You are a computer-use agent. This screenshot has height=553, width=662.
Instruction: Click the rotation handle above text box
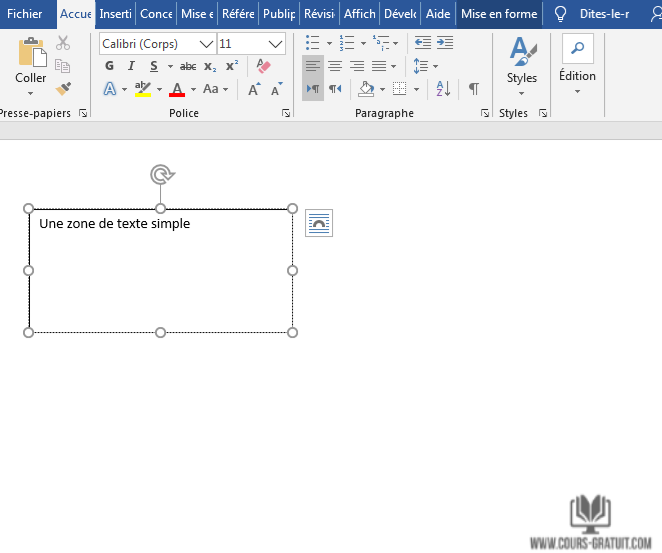pyautogui.click(x=160, y=175)
